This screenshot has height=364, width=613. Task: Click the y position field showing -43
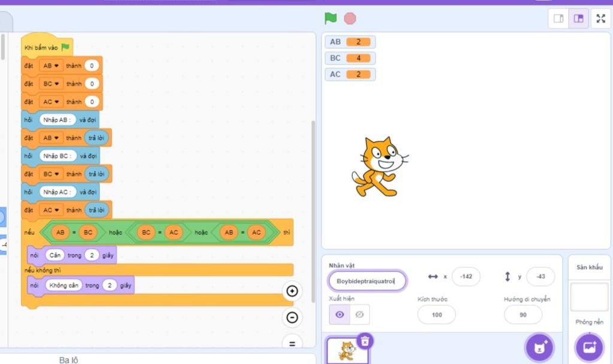541,277
